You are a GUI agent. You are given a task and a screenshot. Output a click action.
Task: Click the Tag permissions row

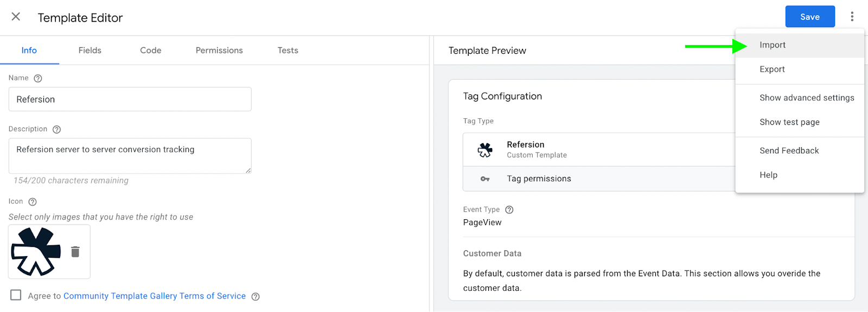(599, 179)
